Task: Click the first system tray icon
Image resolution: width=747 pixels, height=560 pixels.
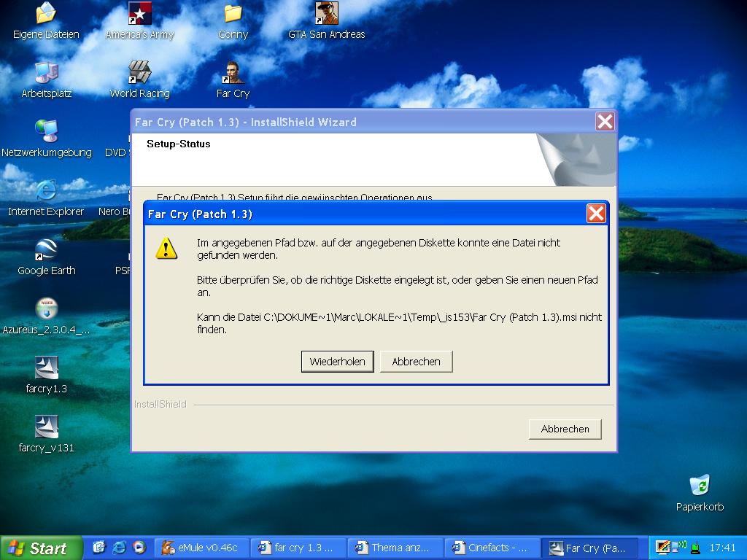Action: pyautogui.click(x=662, y=548)
